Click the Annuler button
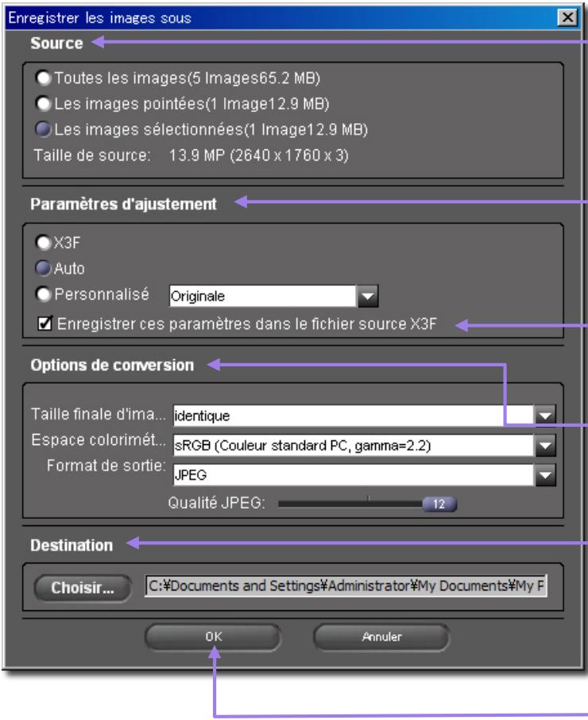Viewport: 588px width, 720px height. [381, 637]
